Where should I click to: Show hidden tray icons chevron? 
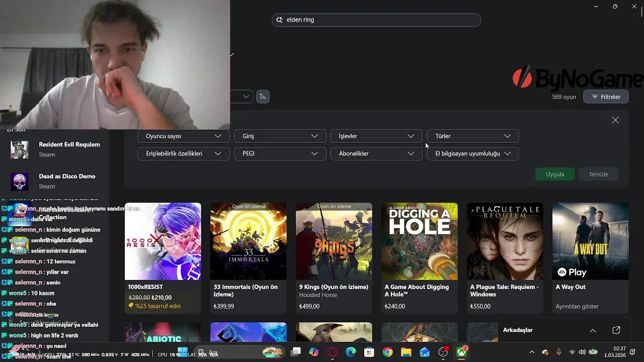(x=532, y=352)
